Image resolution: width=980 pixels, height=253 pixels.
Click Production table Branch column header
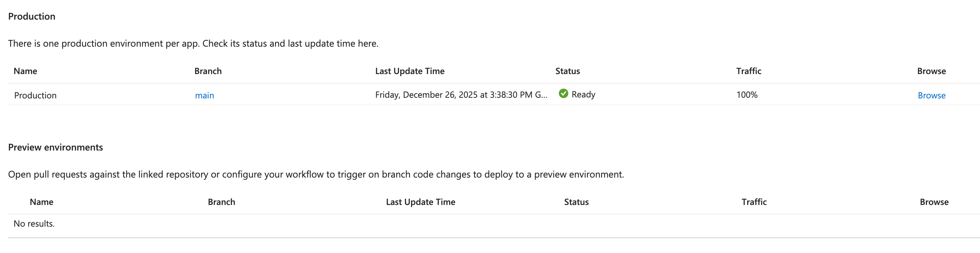[x=208, y=71]
